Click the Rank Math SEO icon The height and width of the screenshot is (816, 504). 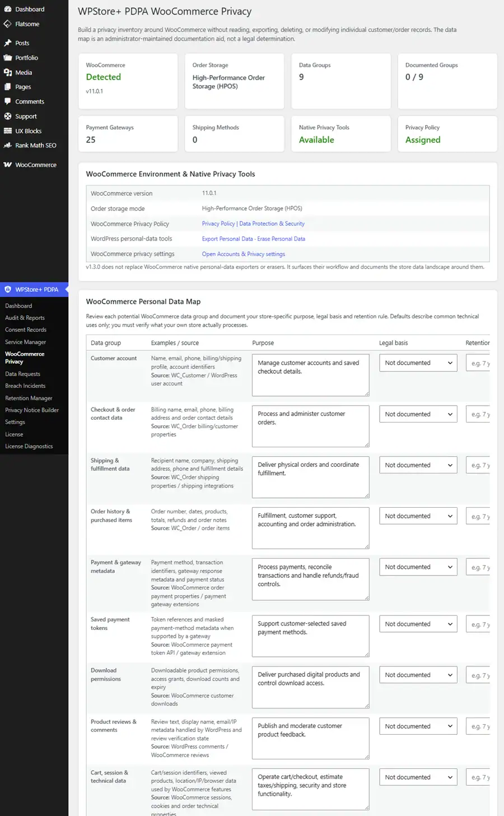coord(8,145)
